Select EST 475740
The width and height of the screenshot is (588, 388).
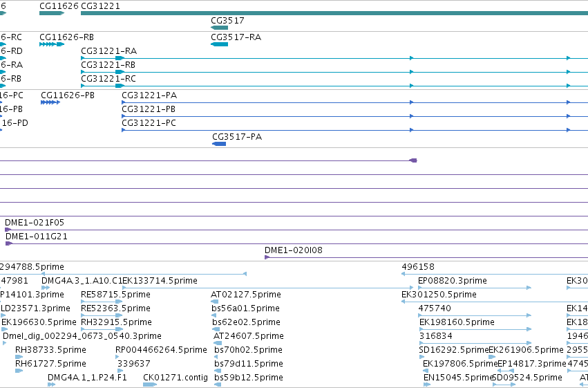point(435,308)
